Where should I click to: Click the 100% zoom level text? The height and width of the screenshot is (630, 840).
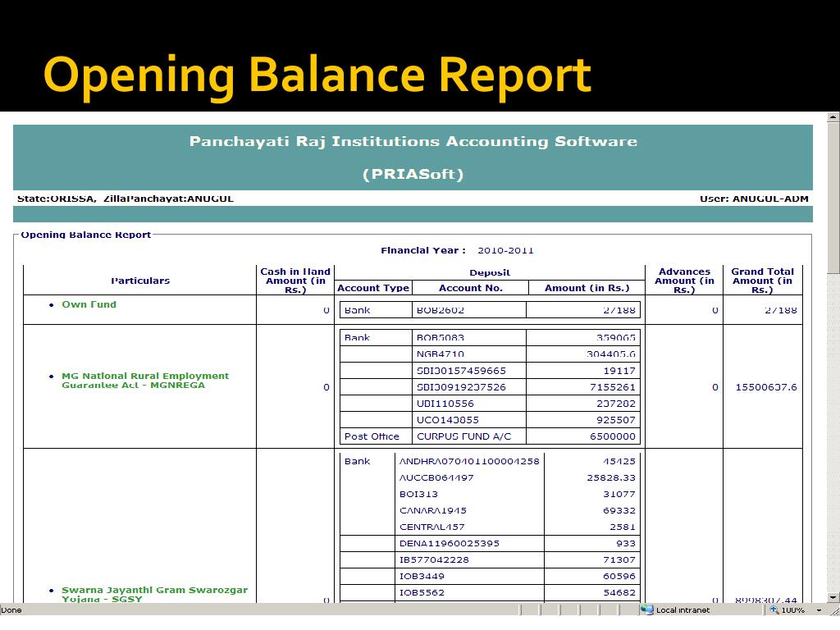pyautogui.click(x=793, y=610)
